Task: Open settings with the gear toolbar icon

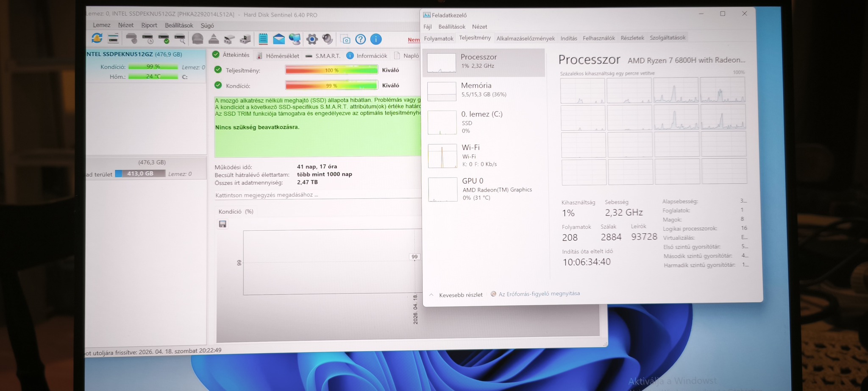Action: pyautogui.click(x=312, y=39)
